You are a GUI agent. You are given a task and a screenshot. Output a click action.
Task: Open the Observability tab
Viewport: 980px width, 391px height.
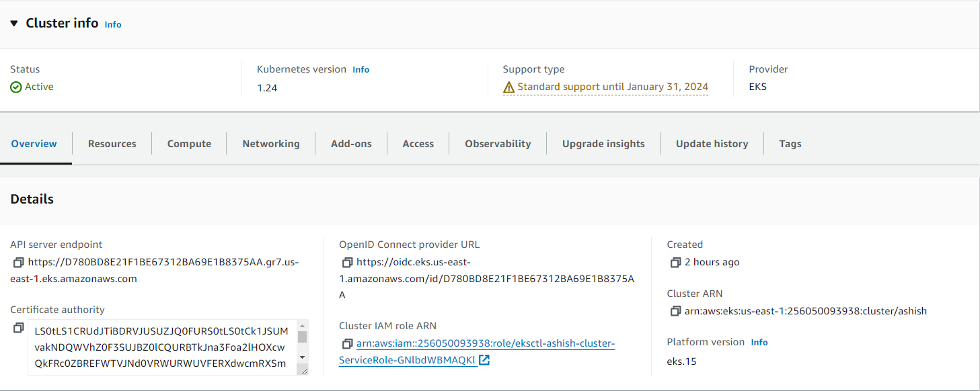pos(498,144)
